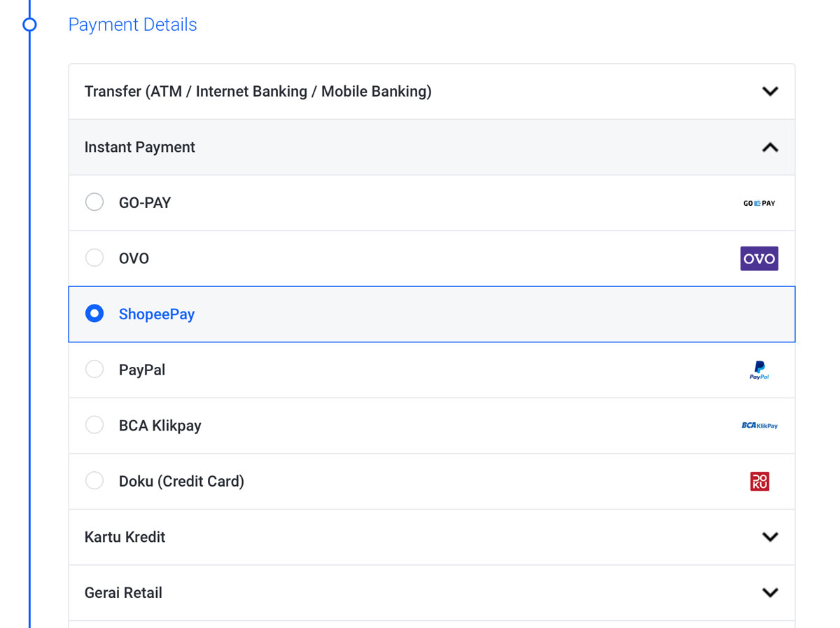This screenshot has height=628, width=840.
Task: Click the Payment Details step circle marker
Action: [x=29, y=25]
